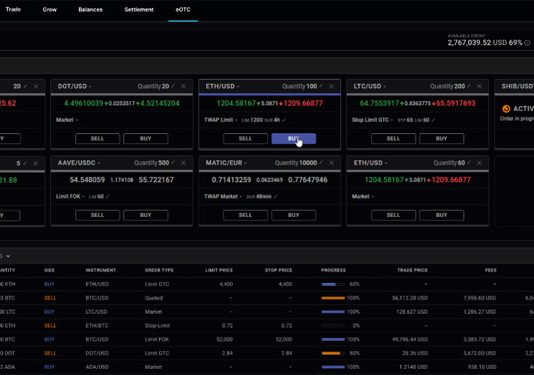Switch to the Grow tab

[50, 10]
